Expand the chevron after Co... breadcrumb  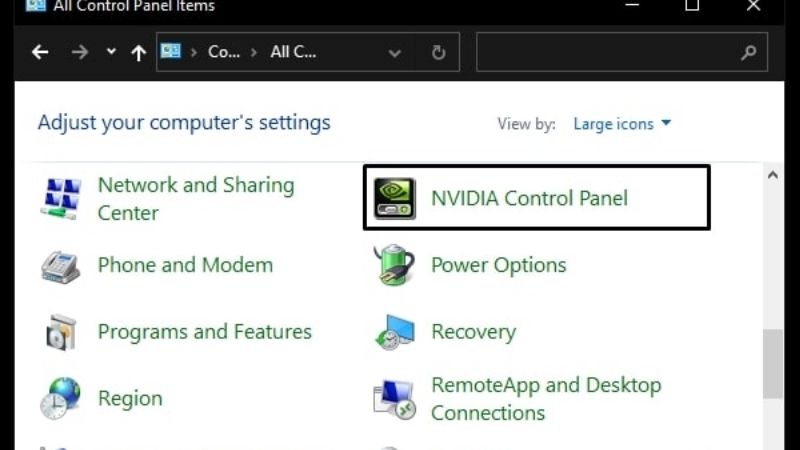(x=254, y=52)
